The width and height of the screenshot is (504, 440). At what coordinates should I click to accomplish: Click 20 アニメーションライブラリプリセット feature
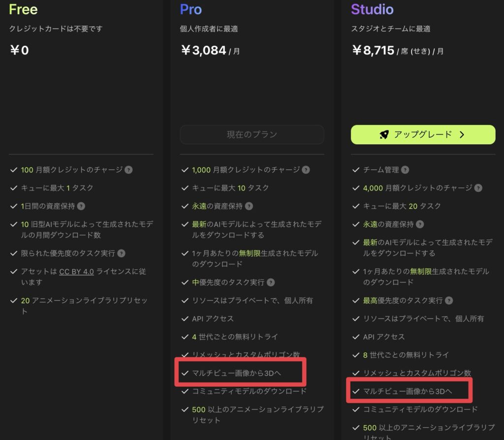tap(84, 306)
